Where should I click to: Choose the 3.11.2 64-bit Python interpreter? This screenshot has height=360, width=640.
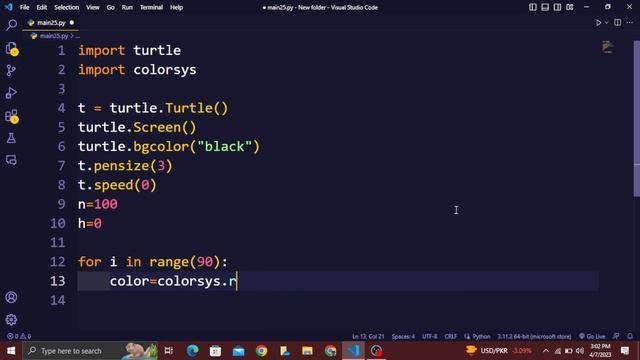(534, 336)
